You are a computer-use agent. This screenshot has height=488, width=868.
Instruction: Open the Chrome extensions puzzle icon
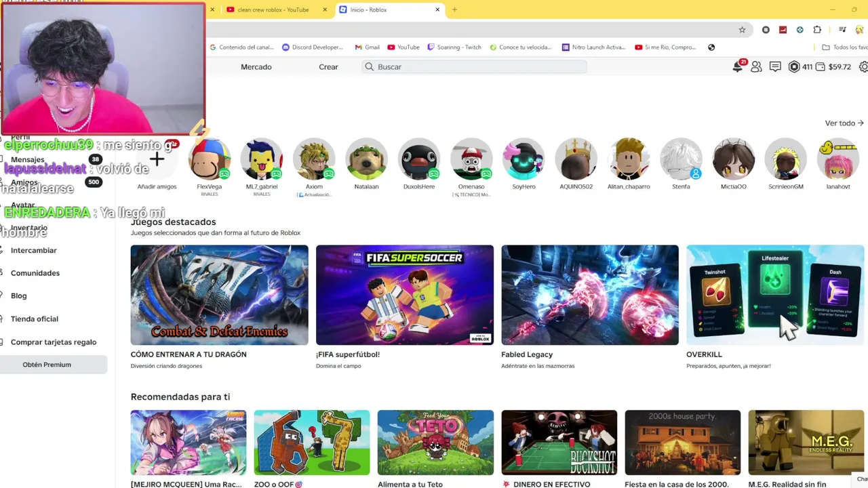817,30
